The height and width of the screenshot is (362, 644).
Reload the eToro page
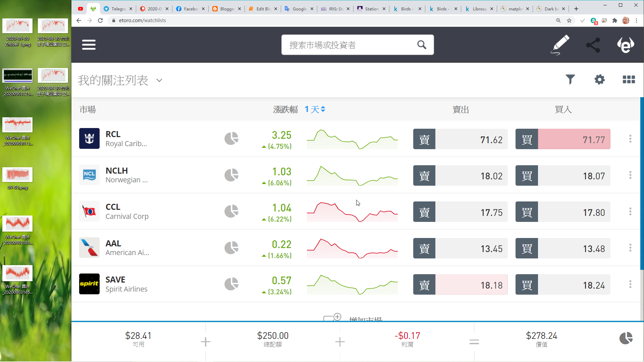click(x=100, y=20)
